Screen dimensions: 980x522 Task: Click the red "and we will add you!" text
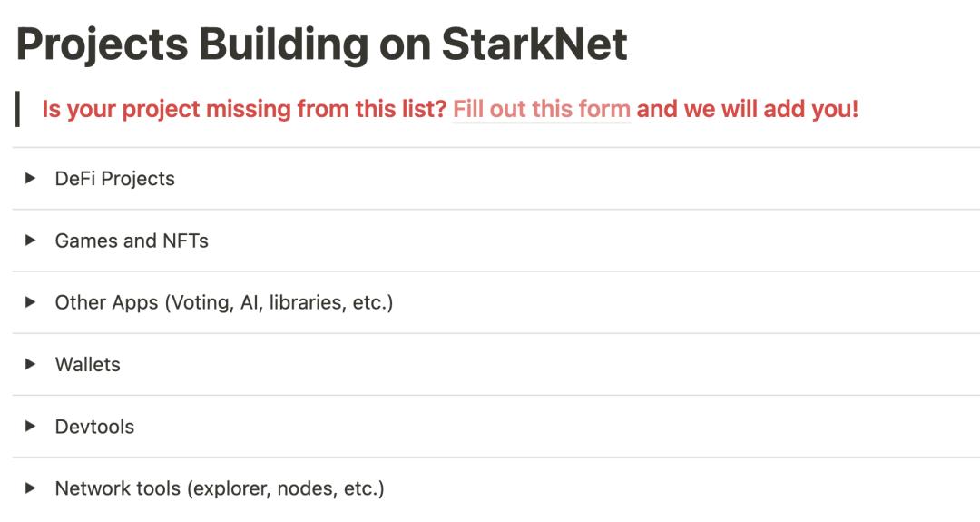click(748, 110)
